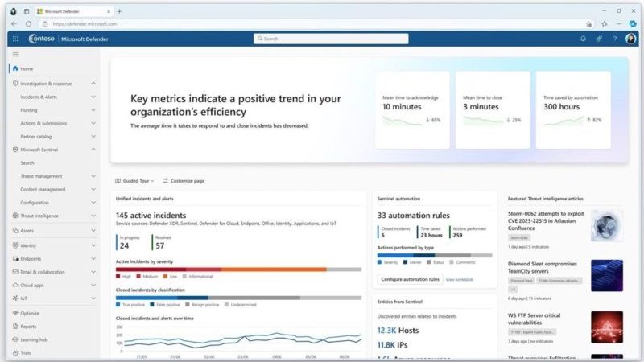Click the help question mark icon
The image size is (644, 362).
coord(615,39)
